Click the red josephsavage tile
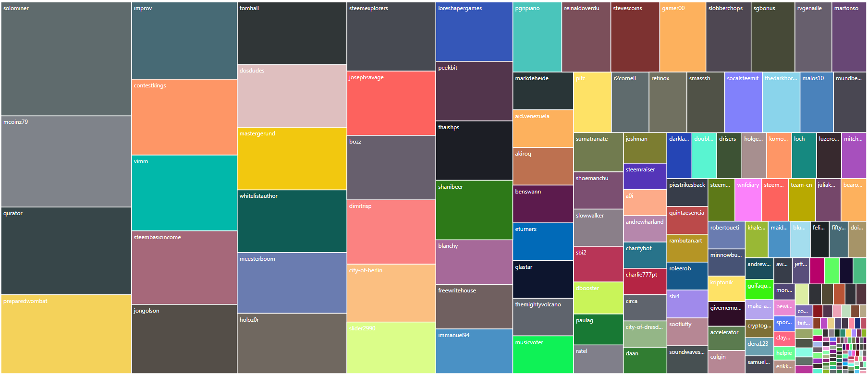This screenshot has width=868, height=375. [x=391, y=103]
